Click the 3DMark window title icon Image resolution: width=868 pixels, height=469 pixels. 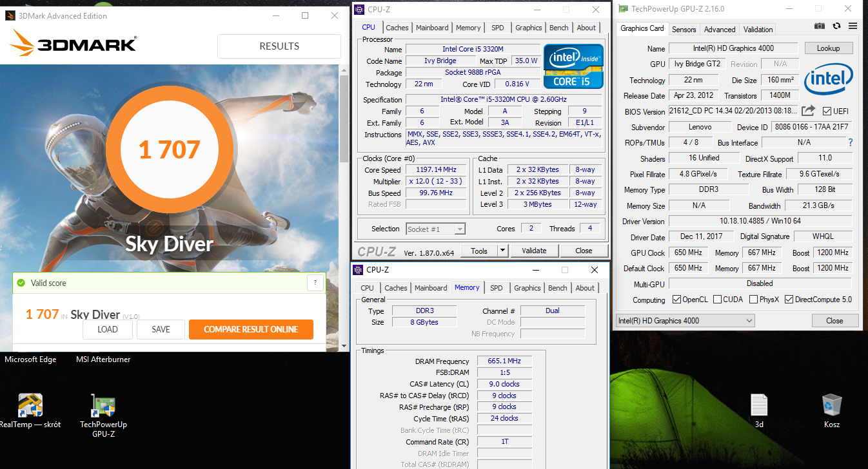click(x=10, y=15)
